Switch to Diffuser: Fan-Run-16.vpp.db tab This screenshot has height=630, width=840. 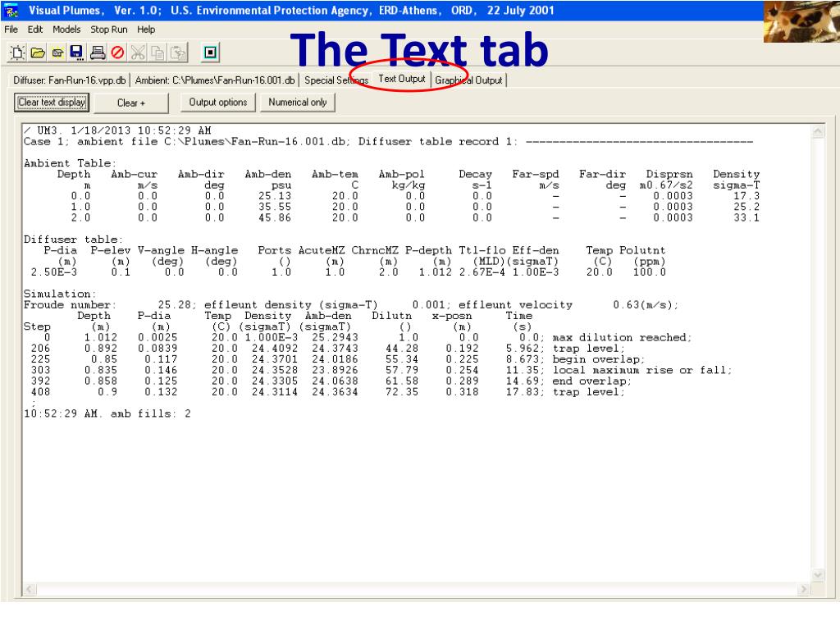tap(69, 80)
